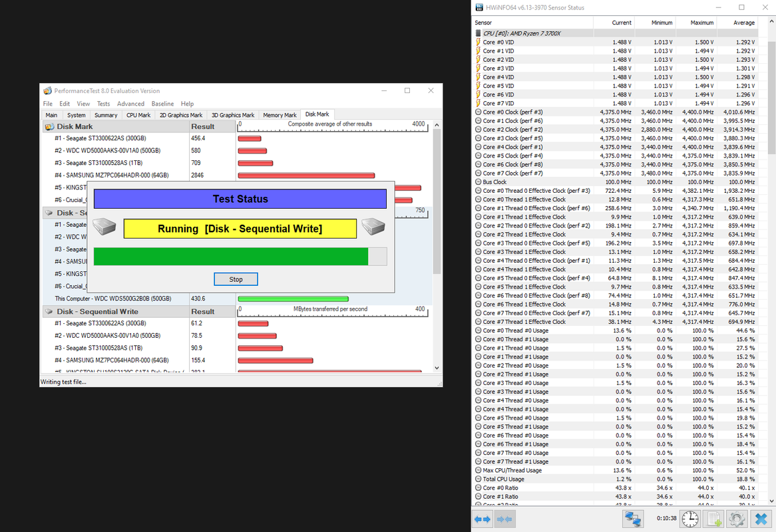Switch to the Memory Mark tab
Viewport: 776px width, 532px height.
pos(280,115)
